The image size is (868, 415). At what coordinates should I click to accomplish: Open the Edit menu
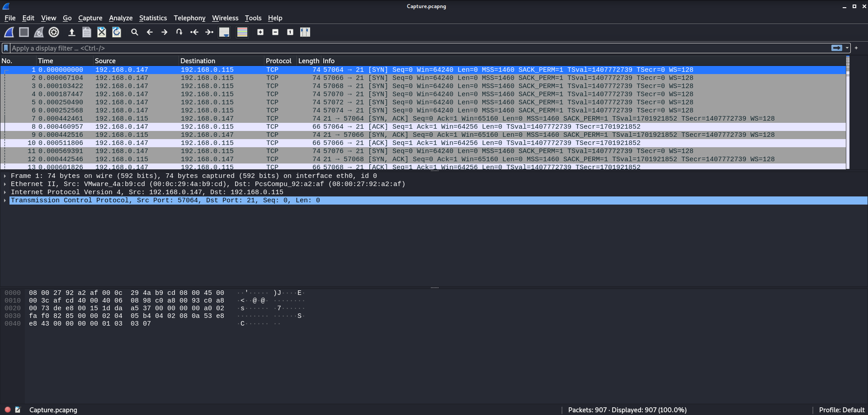point(28,18)
